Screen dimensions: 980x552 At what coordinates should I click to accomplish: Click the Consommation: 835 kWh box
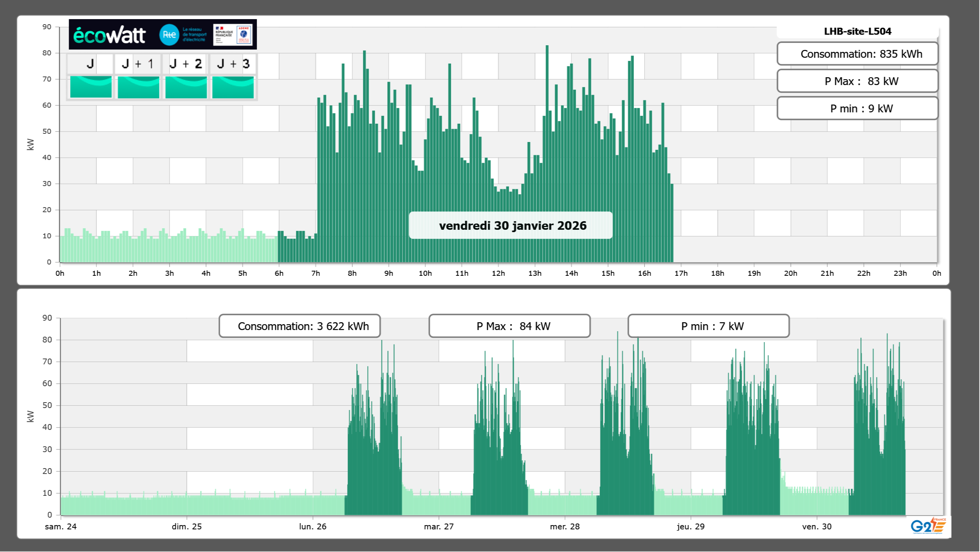click(x=857, y=54)
